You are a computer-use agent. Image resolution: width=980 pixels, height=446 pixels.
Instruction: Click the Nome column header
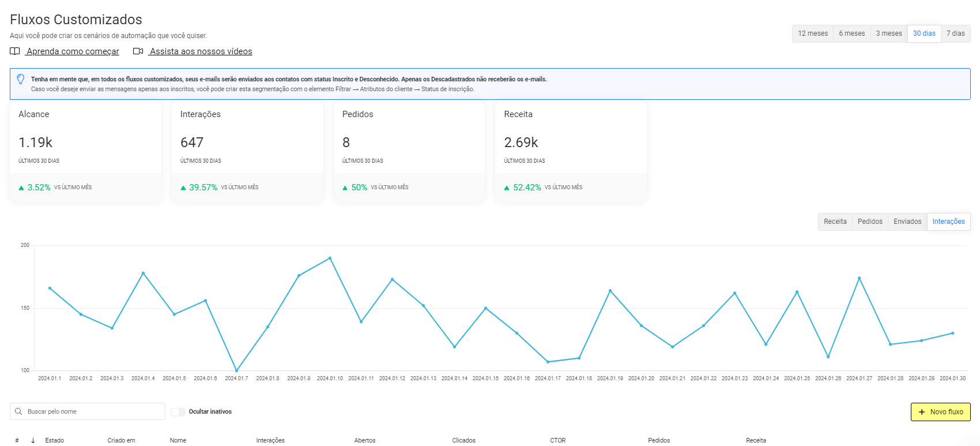point(178,440)
